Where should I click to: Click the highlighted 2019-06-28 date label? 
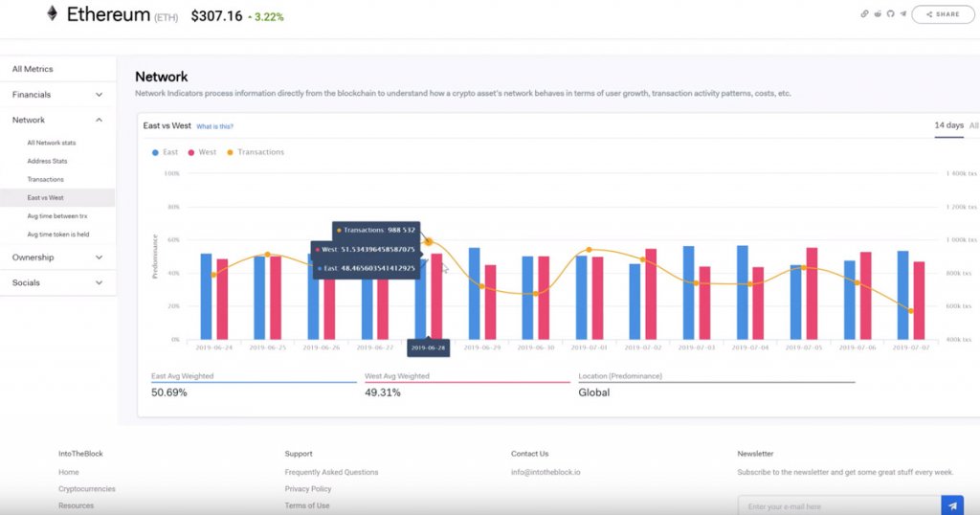click(428, 347)
